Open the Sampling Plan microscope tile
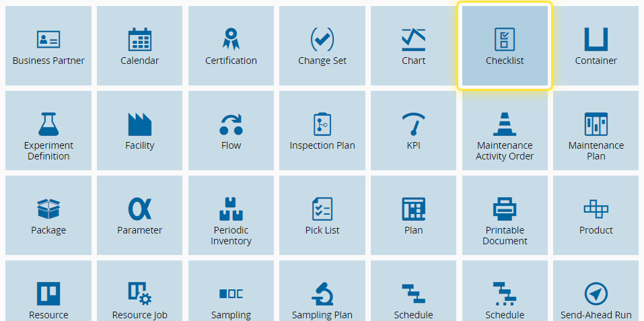 322,291
